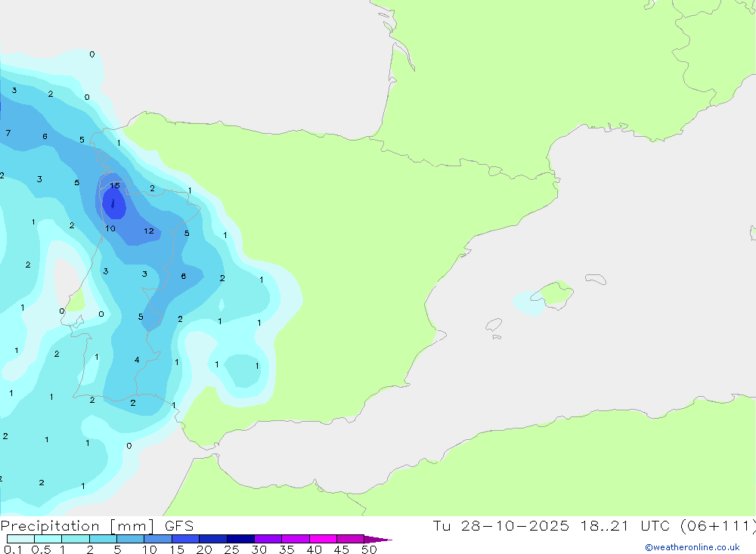Click the '10' precipitation value on the map
Image resolution: width=756 pixels, height=554 pixels.
(110, 228)
